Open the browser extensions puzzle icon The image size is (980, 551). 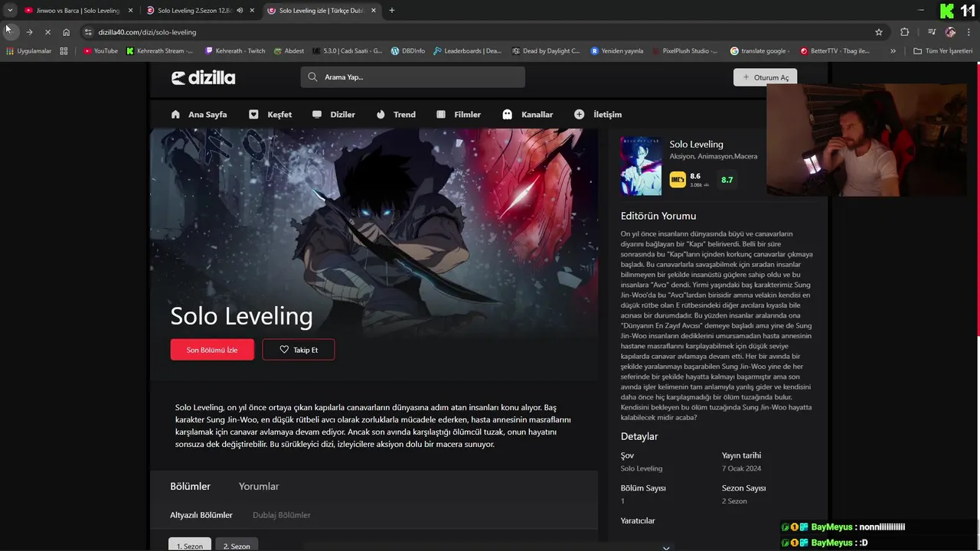905,32
